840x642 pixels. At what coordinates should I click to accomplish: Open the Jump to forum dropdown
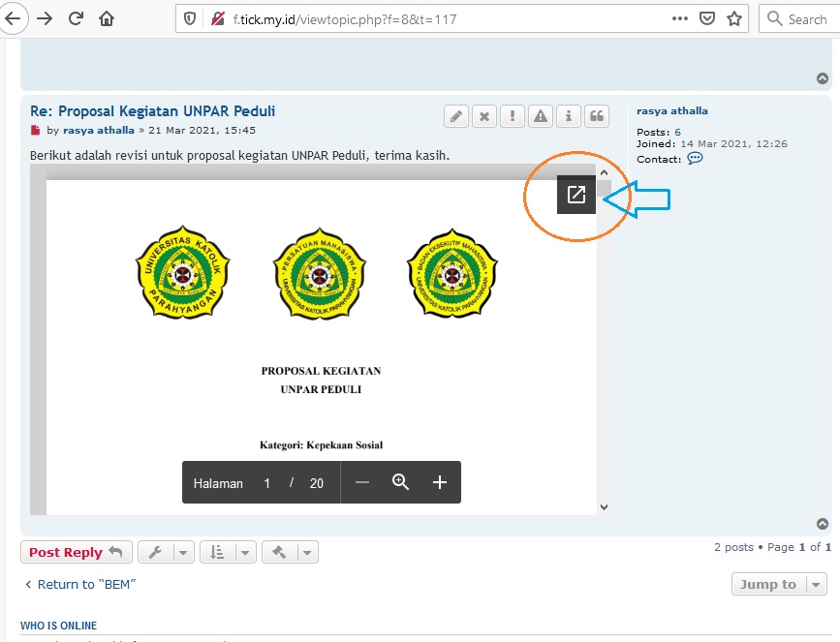(779, 584)
